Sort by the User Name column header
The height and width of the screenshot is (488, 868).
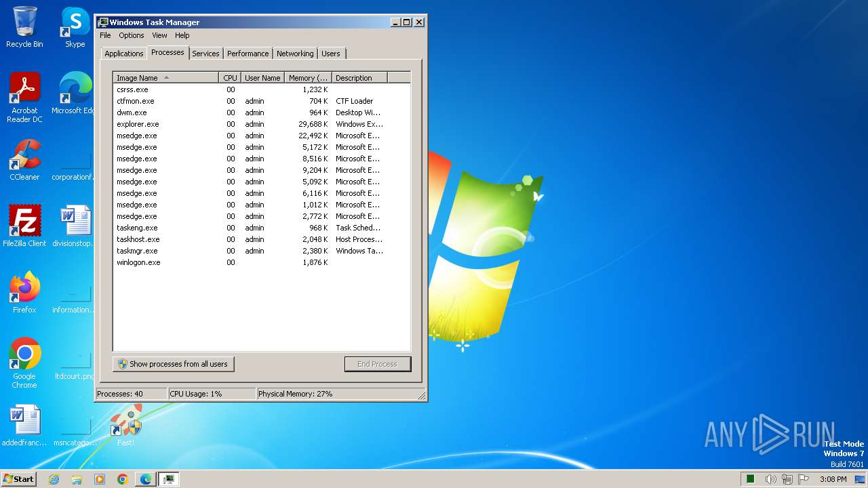[262, 78]
